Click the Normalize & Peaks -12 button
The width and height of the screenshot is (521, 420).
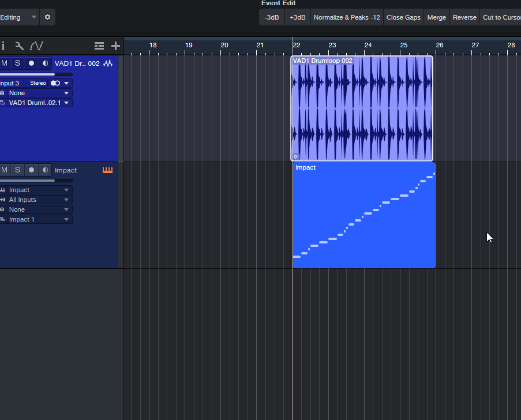point(346,17)
